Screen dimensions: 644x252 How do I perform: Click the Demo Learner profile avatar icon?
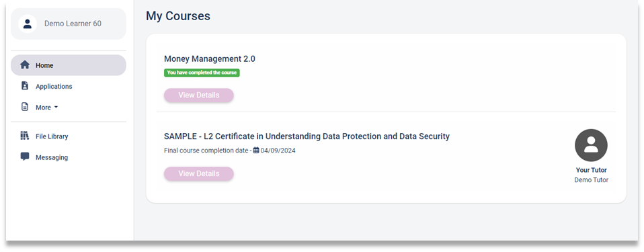28,24
